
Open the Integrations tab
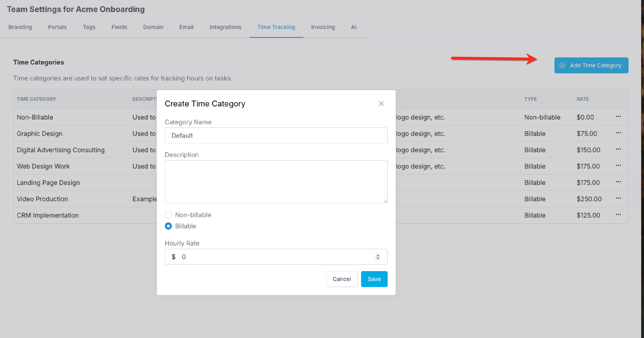[x=225, y=27]
